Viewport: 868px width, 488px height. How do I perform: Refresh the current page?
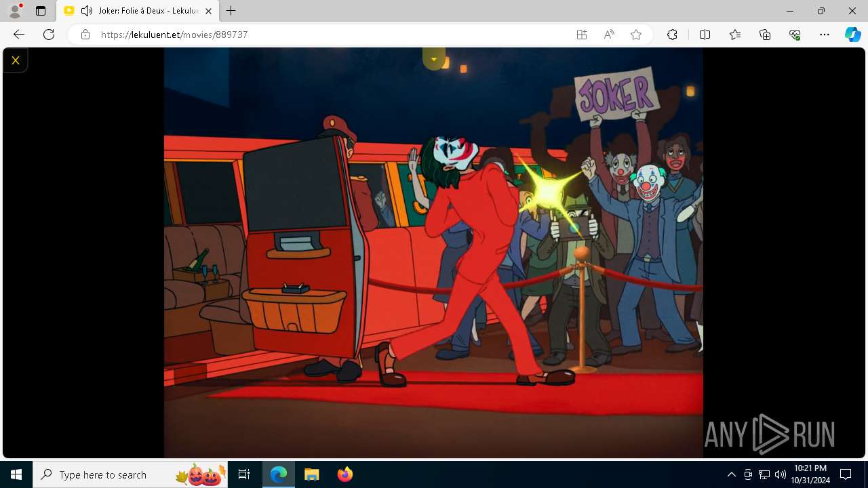(x=49, y=35)
